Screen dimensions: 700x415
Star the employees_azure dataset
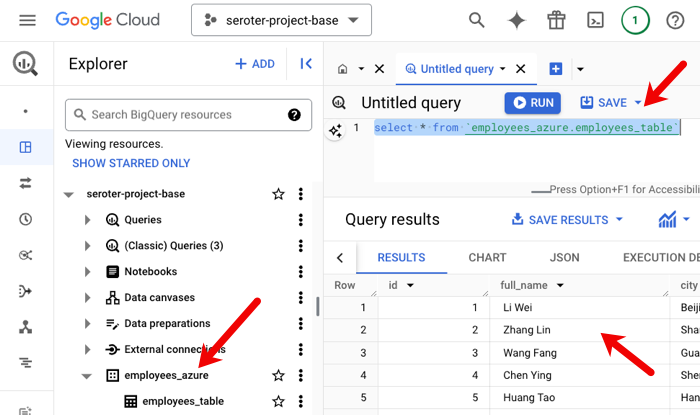pyautogui.click(x=279, y=376)
